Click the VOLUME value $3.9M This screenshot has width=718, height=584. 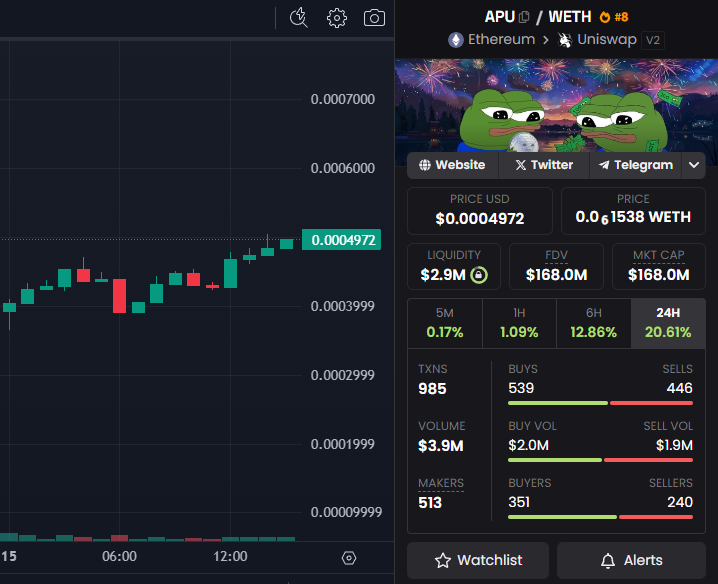[x=441, y=446]
